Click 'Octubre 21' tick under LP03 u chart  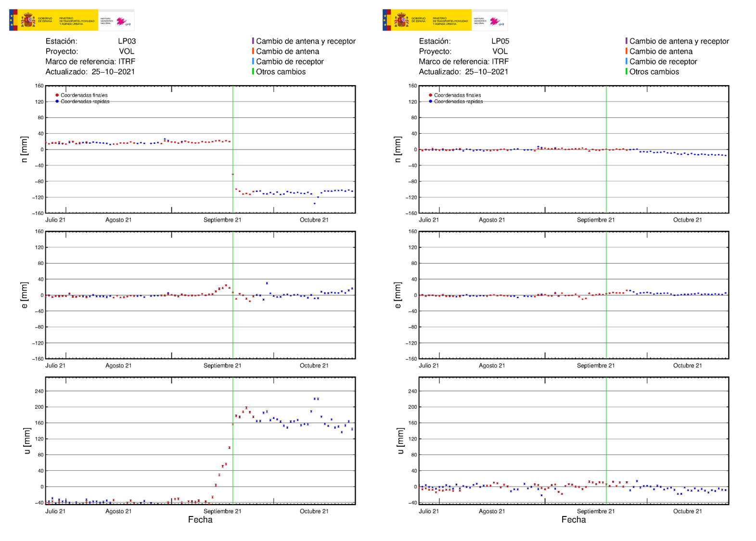314,511
